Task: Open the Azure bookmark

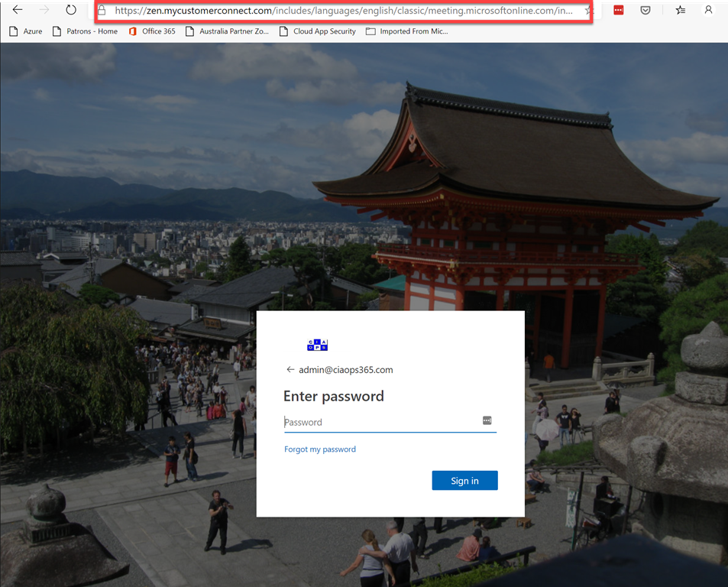Action: point(26,31)
